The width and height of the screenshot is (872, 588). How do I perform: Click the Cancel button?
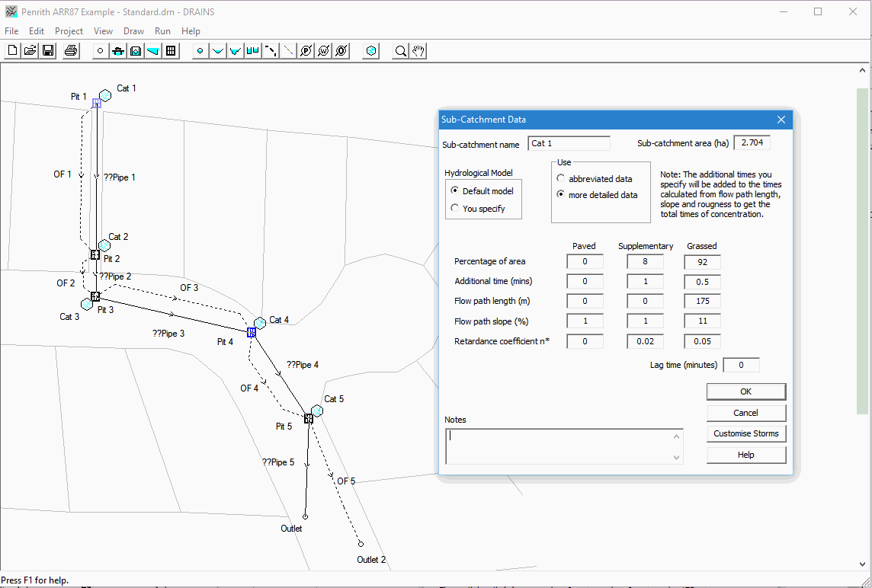click(746, 413)
